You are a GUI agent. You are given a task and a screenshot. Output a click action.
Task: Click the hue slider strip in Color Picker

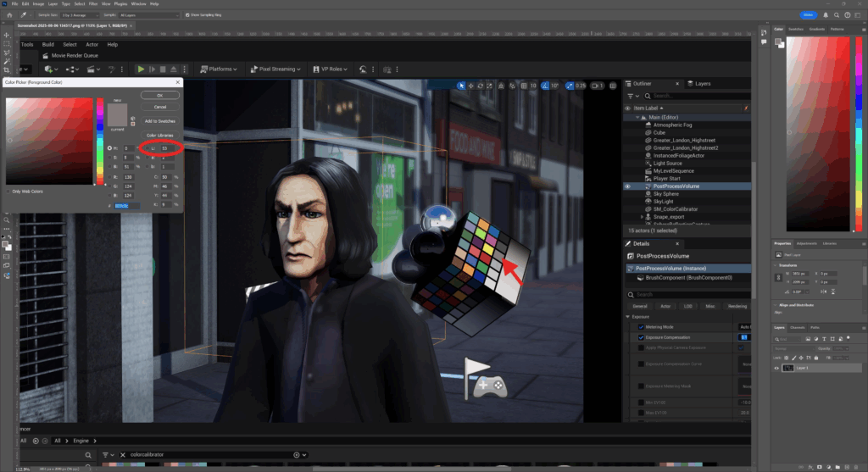pos(100,140)
